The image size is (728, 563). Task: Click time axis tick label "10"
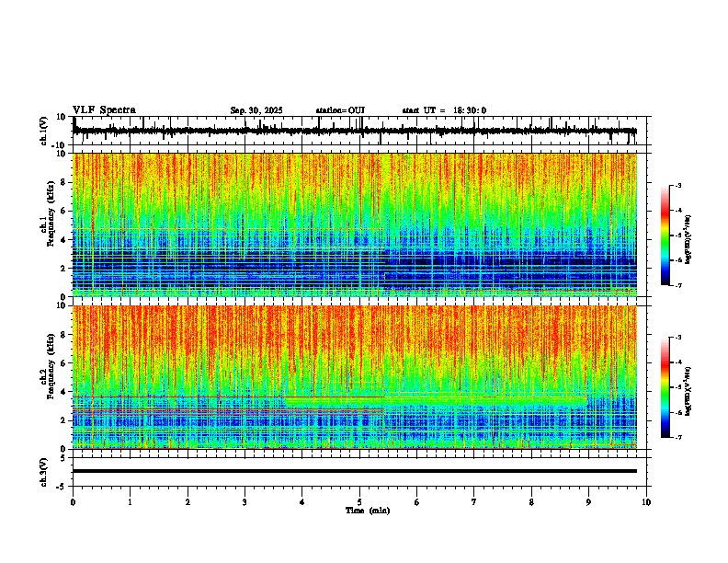(x=646, y=502)
